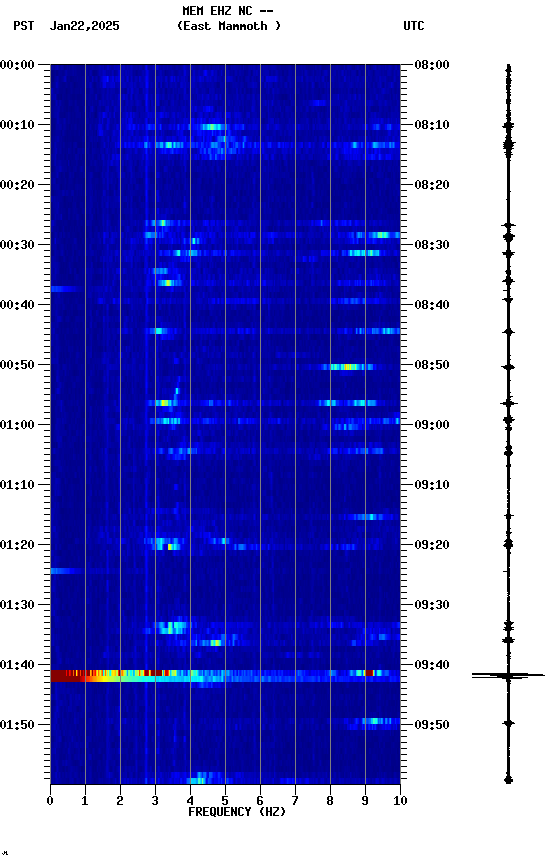
Task: Click the 00:50 PST time label
Action: click(17, 365)
